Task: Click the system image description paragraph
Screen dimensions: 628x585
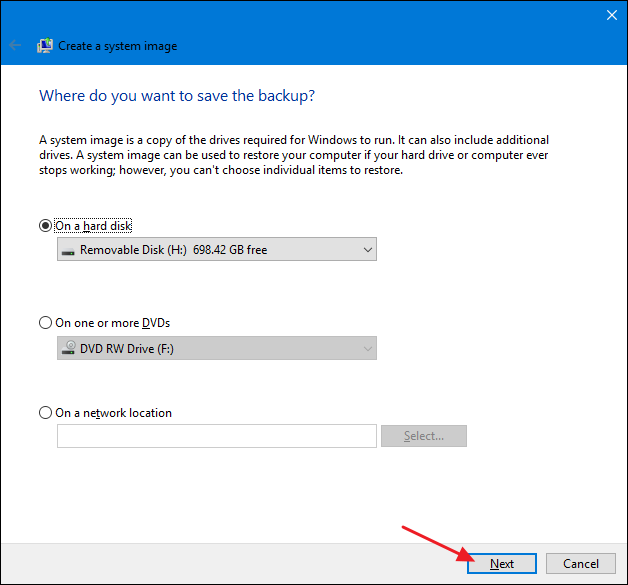Action: click(x=294, y=155)
